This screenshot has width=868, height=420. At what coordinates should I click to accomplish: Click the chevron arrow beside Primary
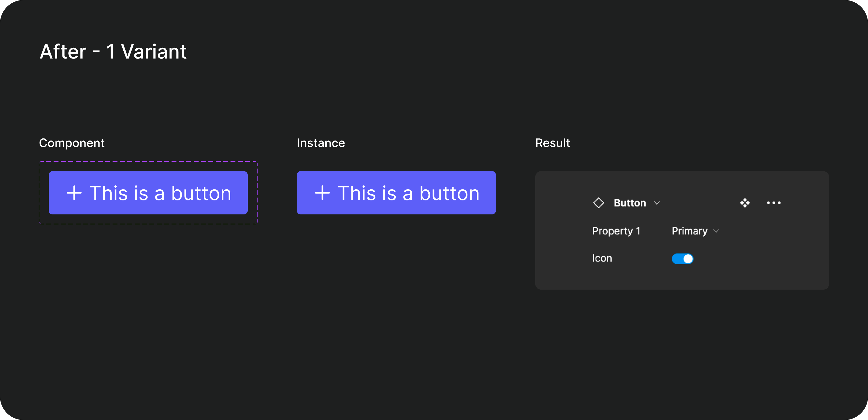(x=716, y=231)
